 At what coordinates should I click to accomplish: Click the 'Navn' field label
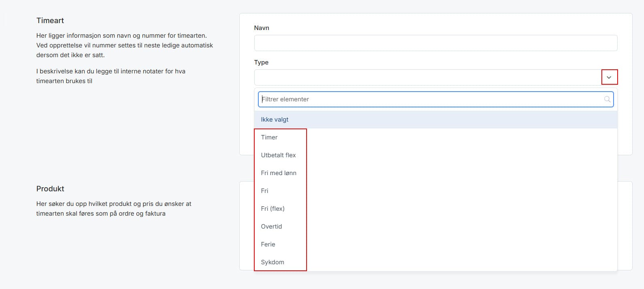coord(262,28)
